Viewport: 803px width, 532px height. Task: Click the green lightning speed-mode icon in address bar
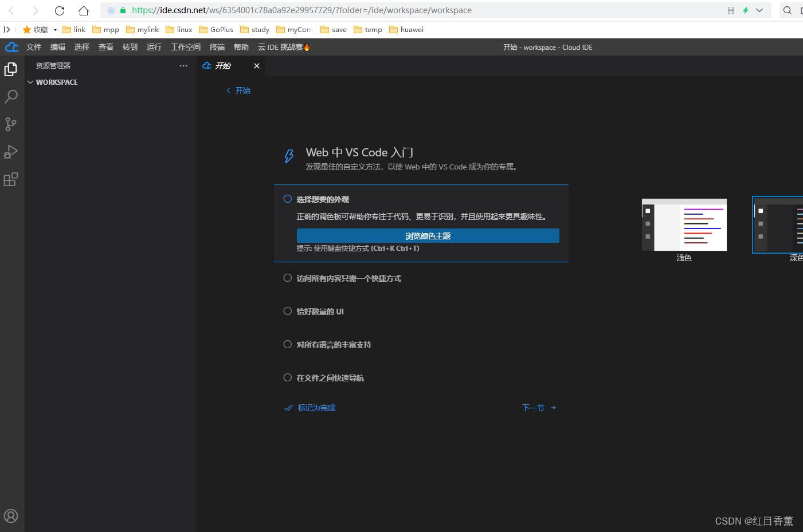[746, 10]
